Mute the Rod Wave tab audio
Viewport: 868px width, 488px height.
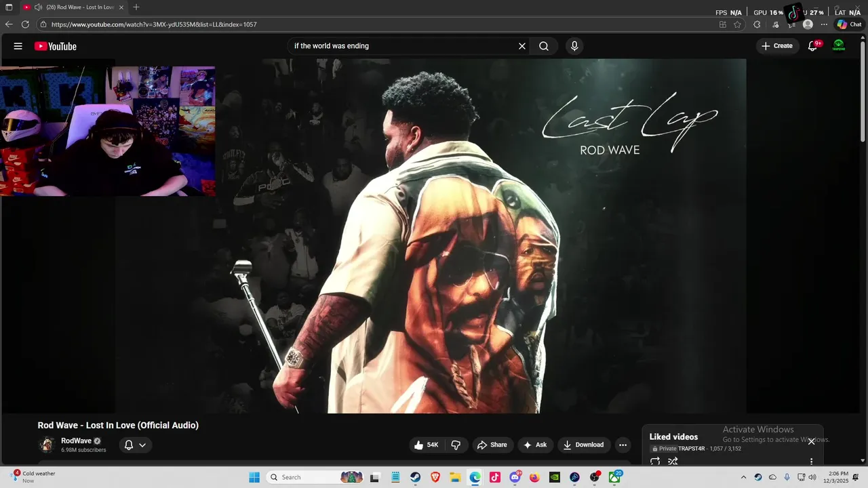pos(38,7)
